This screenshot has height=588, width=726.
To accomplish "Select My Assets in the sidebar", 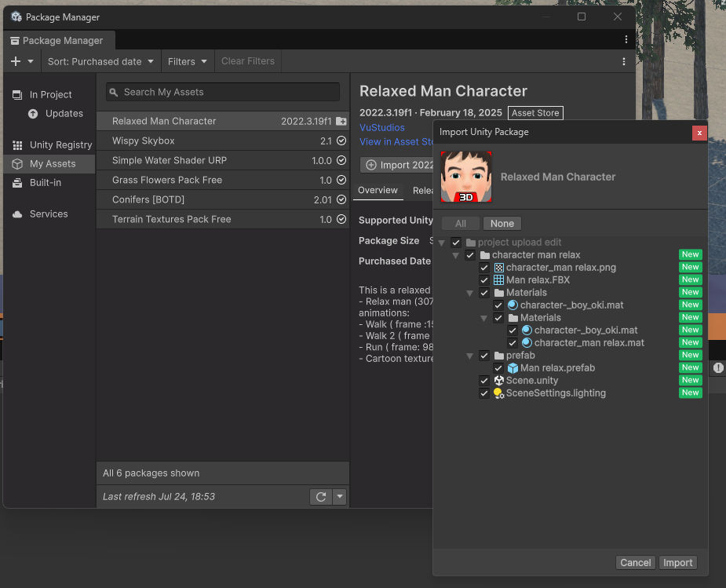I will click(x=53, y=163).
